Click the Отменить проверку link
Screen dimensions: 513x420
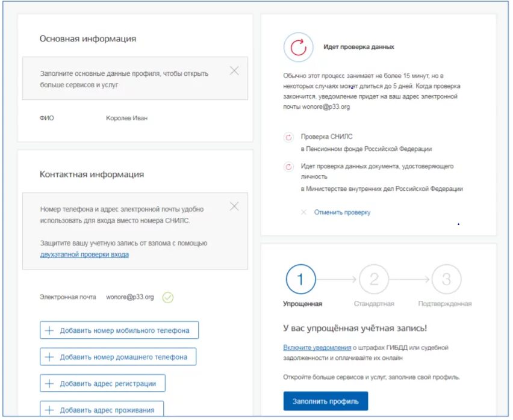(x=342, y=212)
